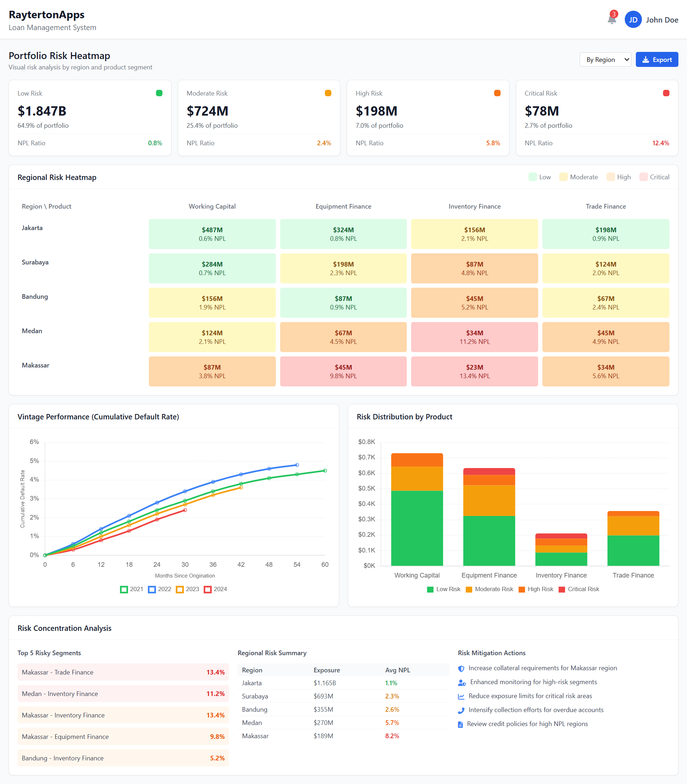Expand the Makassar - Trade Finance risky segment
The height and width of the screenshot is (784, 687).
(123, 672)
